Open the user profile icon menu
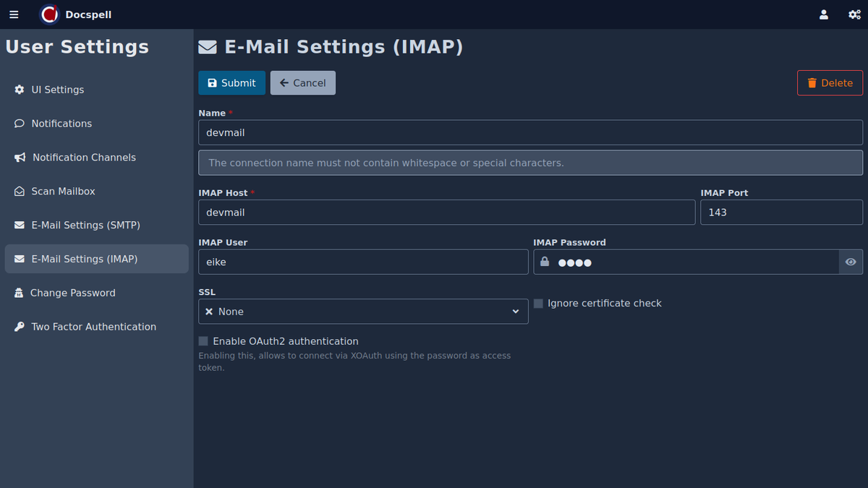This screenshot has height=488, width=868. [823, 14]
